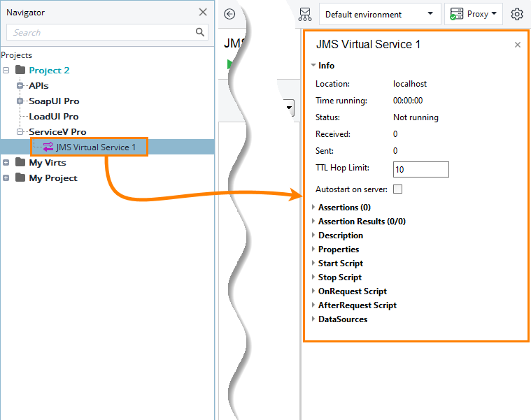Click the 'Not running' status value
The width and height of the screenshot is (531, 420).
(x=416, y=117)
